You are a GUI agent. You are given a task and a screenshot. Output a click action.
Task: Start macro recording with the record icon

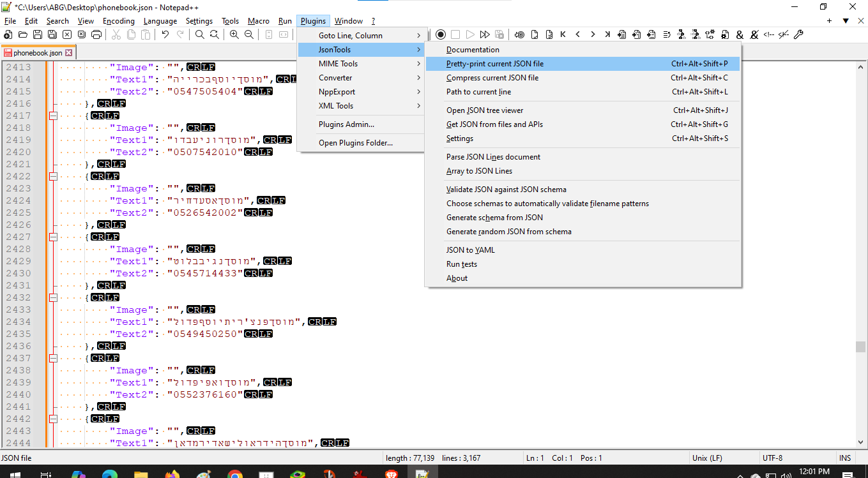point(441,34)
